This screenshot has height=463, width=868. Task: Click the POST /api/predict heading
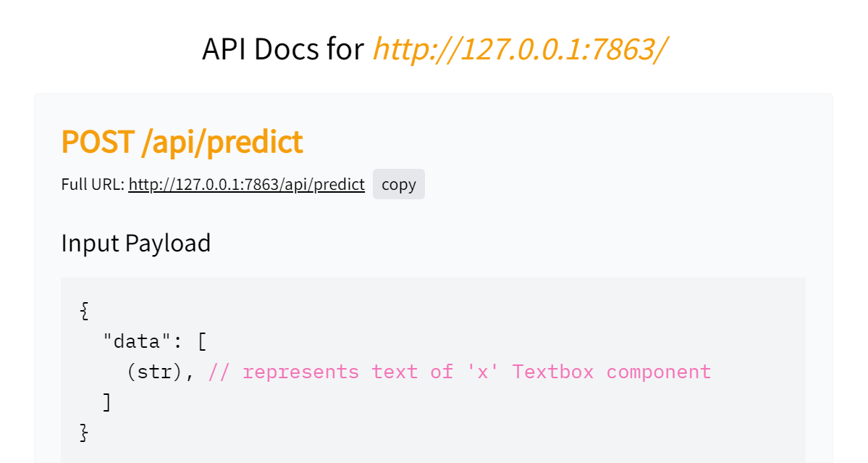(182, 142)
